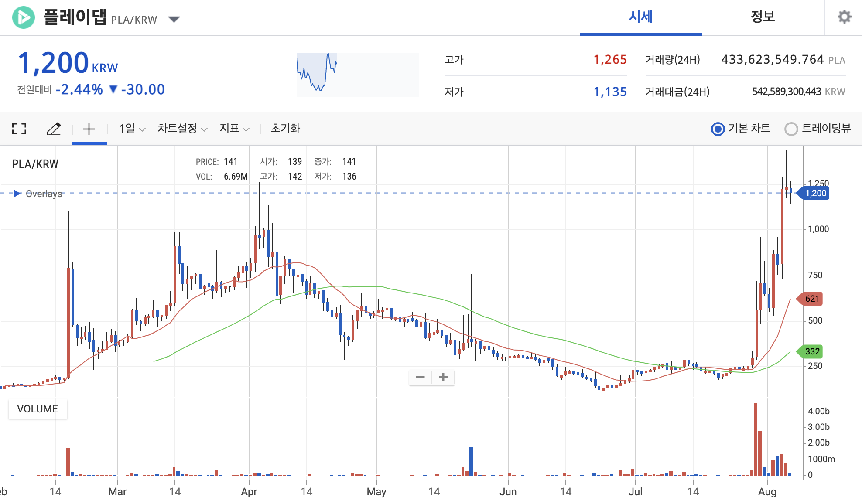862x504 pixels.
Task: Select 기본 차트 radio option
Action: pos(718,129)
